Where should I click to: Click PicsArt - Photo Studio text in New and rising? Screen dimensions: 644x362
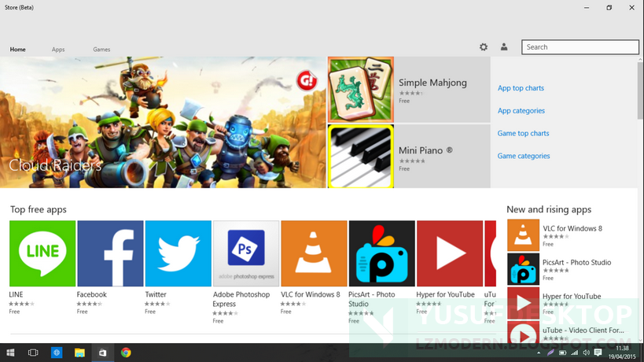(x=576, y=263)
